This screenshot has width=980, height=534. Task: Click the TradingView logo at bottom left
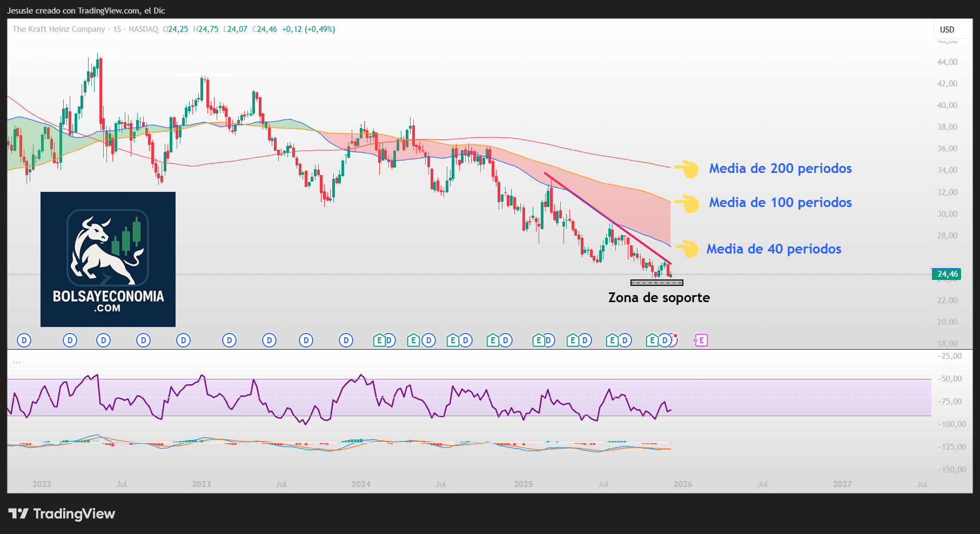pyautogui.click(x=62, y=513)
